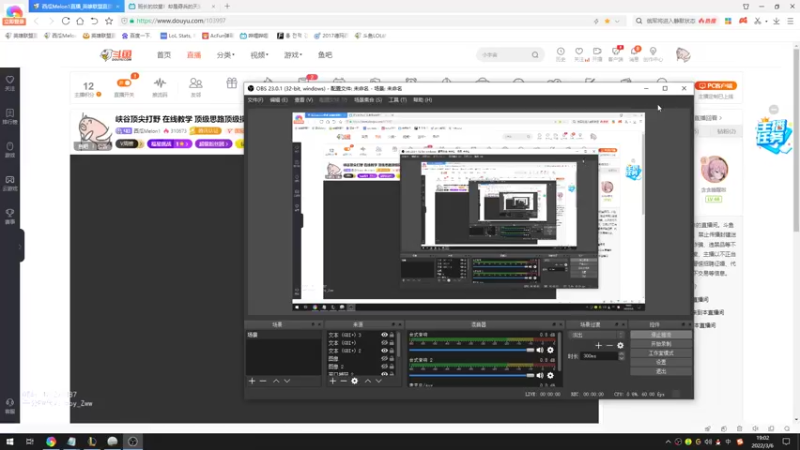800x450 pixels.
Task: Expand the 视频 dropdown in Douyu nav
Action: pos(259,55)
